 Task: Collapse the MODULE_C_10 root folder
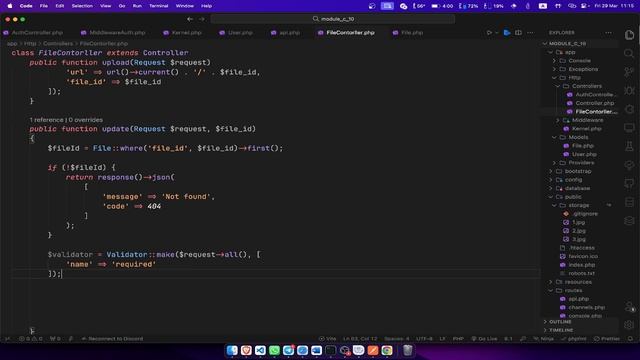567,43
